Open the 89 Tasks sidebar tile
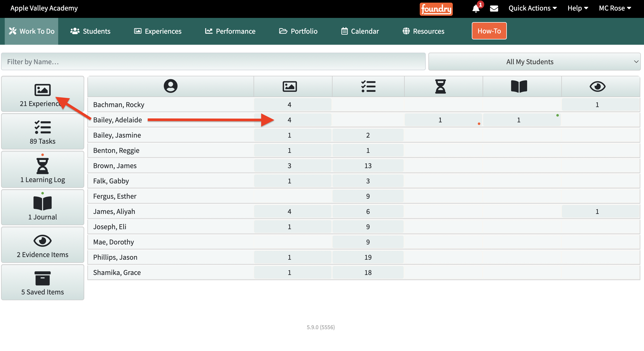644x351 pixels. (43, 131)
